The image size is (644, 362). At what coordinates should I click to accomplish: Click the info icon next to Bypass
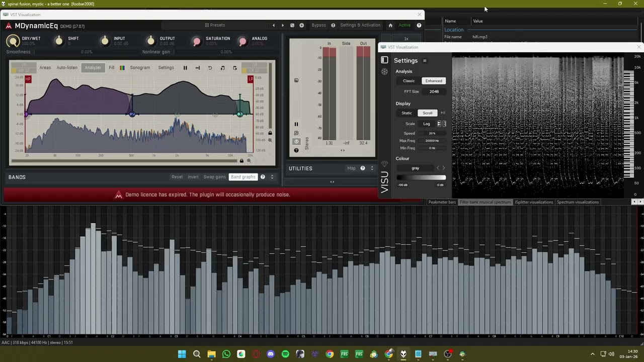(333, 25)
